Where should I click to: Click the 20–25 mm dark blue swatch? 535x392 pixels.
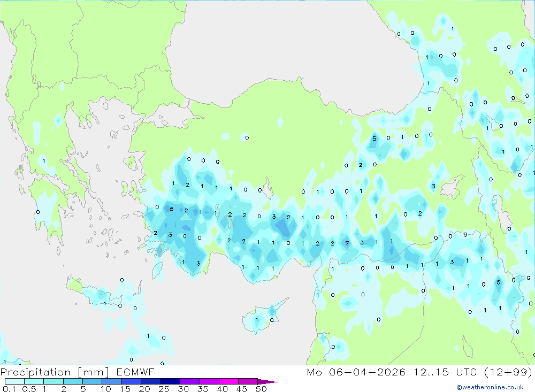[151, 381]
